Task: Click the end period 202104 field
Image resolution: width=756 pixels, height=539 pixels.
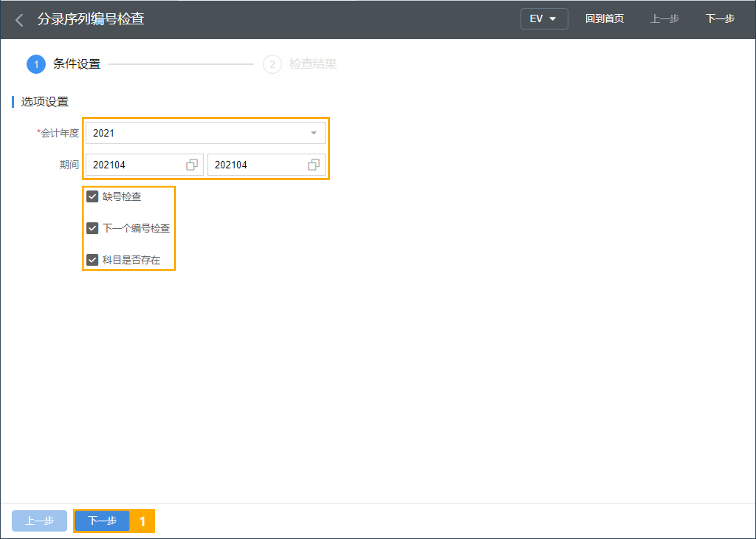Action: [266, 165]
